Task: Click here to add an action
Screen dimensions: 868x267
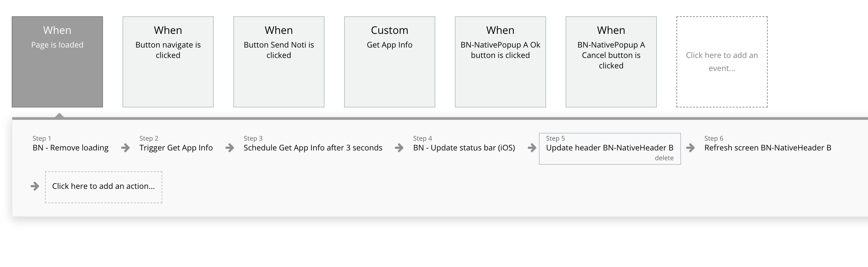Action: point(103,187)
